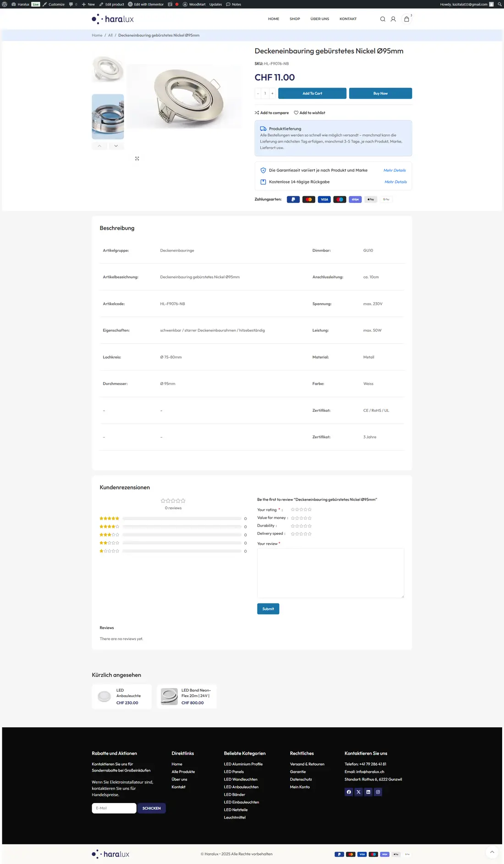Click the Your review text area
The height and width of the screenshot is (864, 504).
330,573
